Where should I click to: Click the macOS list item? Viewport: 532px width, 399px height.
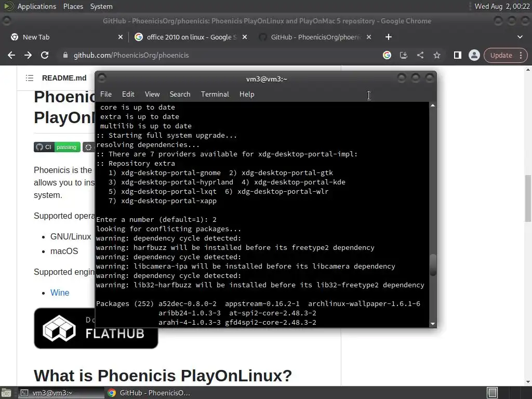(64, 251)
